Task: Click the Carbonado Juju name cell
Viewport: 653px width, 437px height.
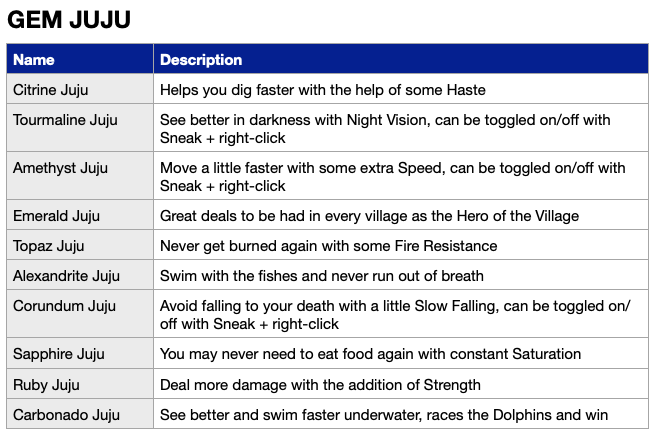Action: point(80,414)
